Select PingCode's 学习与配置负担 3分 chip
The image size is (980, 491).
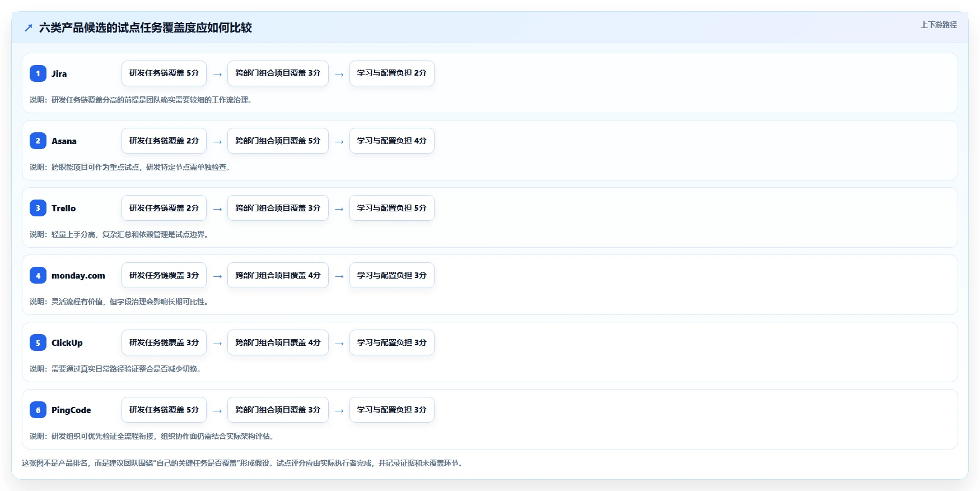click(392, 410)
